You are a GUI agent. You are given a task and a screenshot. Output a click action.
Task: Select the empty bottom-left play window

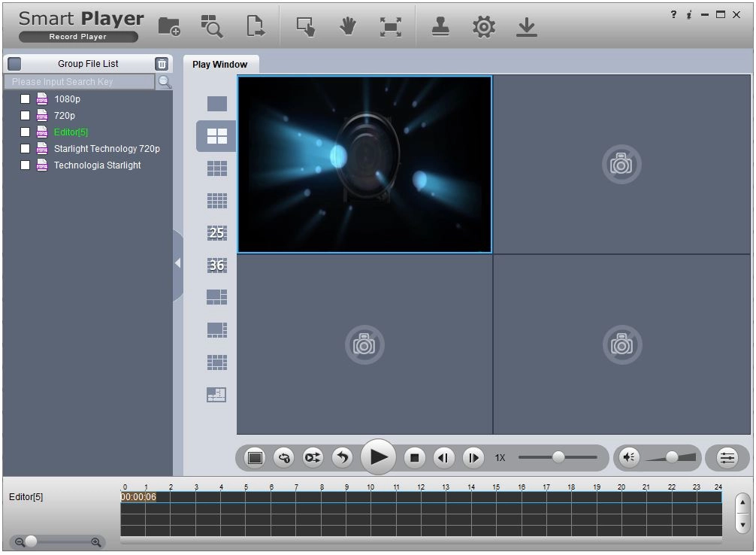click(365, 344)
